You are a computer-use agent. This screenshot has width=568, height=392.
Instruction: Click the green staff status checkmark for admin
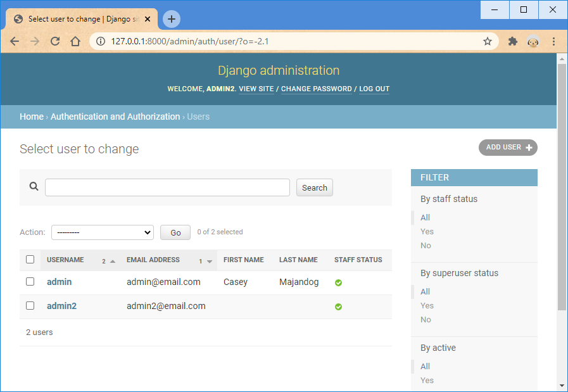pyautogui.click(x=338, y=282)
